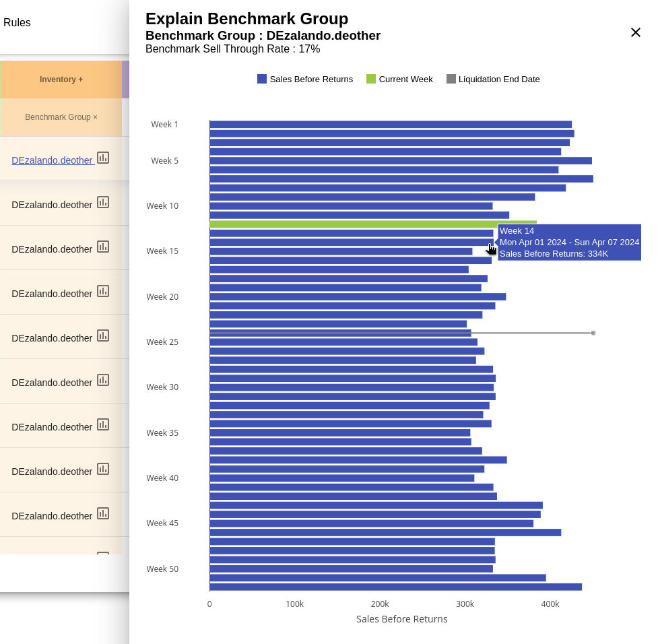Select the tooltip date range "Mon Apr 01 2024 - Sun Apr 07 2024"
658x644 pixels.
(x=570, y=243)
